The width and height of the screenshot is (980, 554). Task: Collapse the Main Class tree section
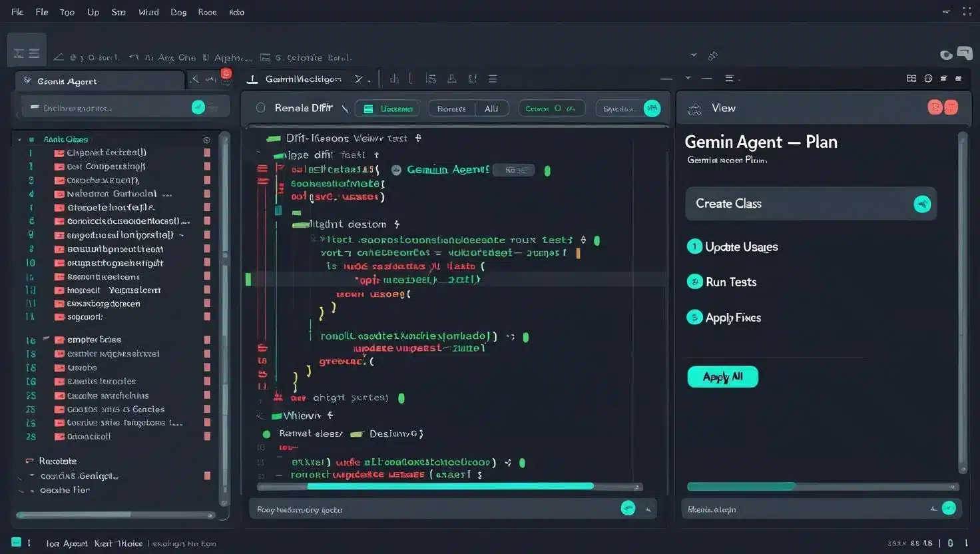coord(20,140)
